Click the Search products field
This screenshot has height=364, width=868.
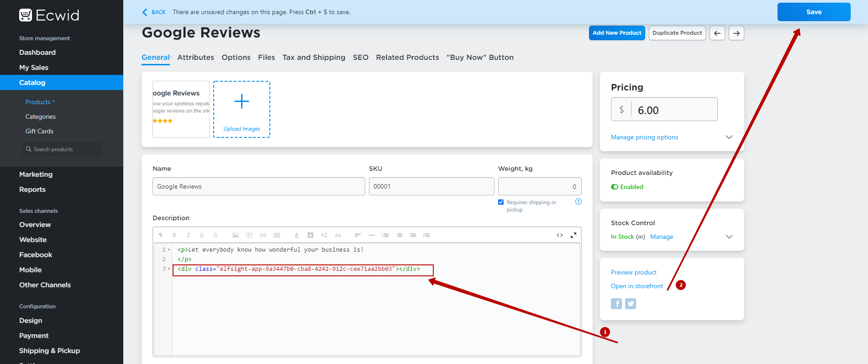click(x=62, y=149)
